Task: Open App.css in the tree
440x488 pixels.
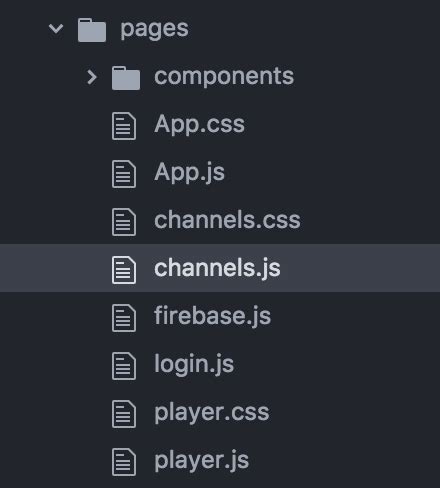Action: tap(199, 125)
